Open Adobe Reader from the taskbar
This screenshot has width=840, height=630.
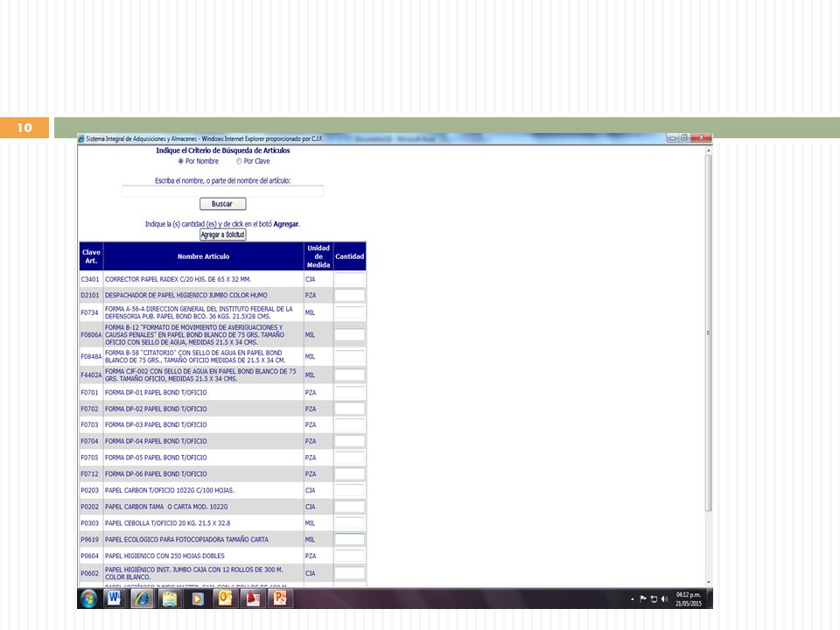tap(253, 598)
